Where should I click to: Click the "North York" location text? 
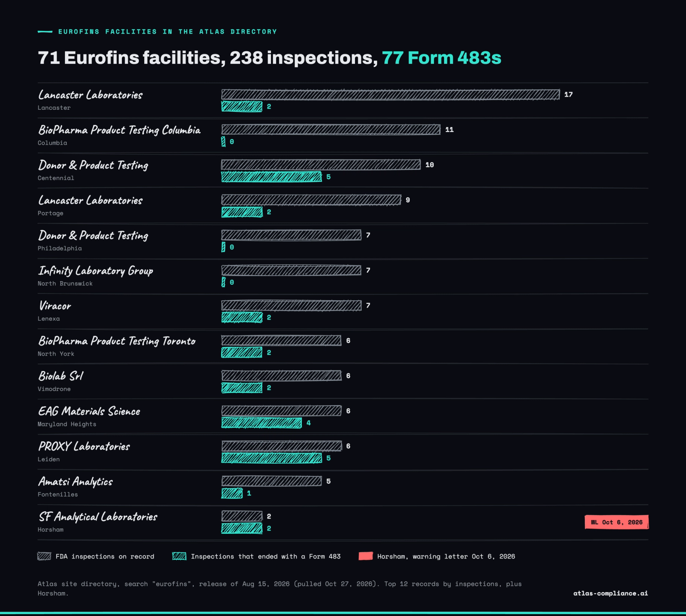pos(56,354)
